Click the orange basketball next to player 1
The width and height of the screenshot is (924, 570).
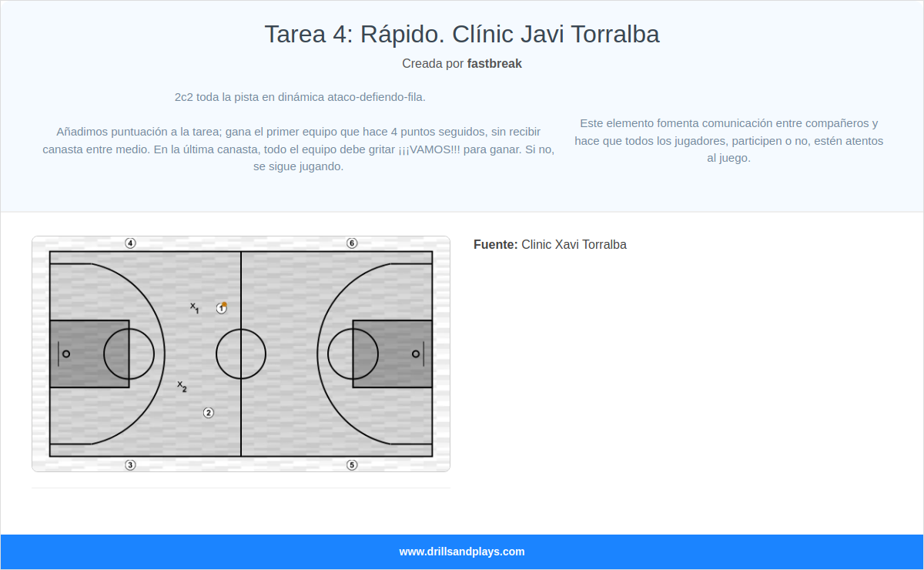point(224,305)
